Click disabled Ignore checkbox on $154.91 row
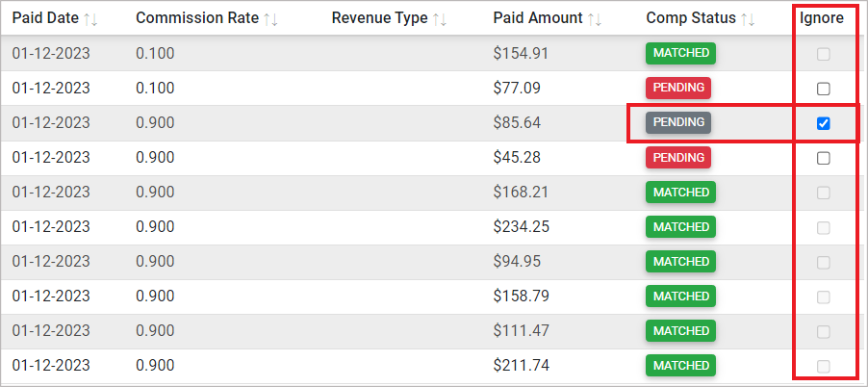This screenshot has height=387, width=868. click(x=823, y=54)
